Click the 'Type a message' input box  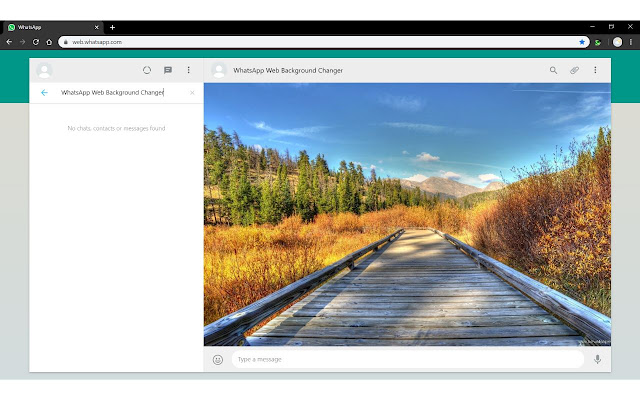(x=408, y=360)
